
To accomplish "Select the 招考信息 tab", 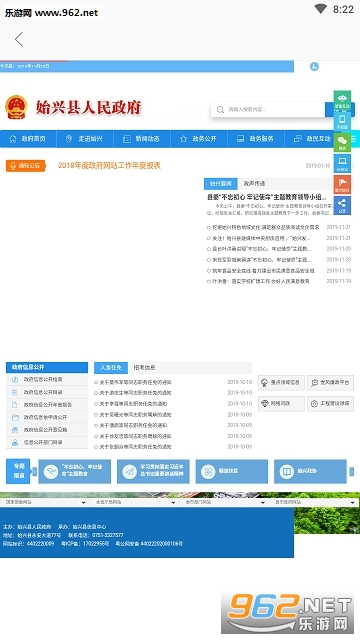I will pyautogui.click(x=144, y=368).
